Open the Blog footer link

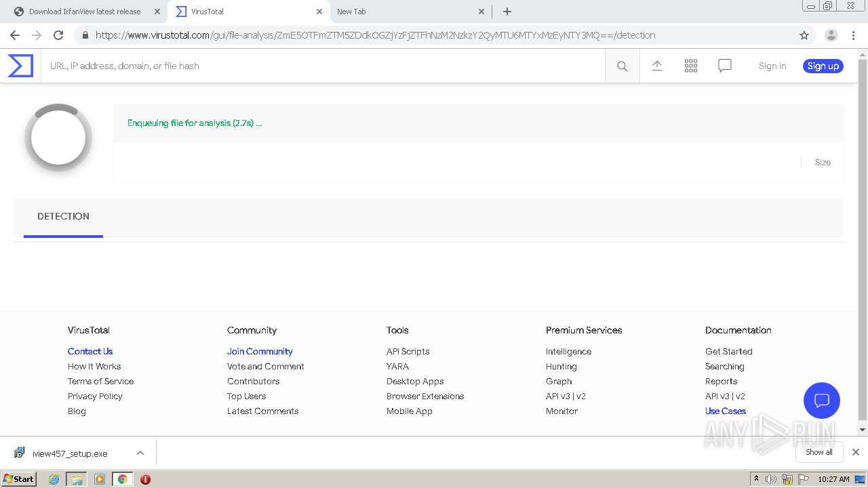(77, 411)
